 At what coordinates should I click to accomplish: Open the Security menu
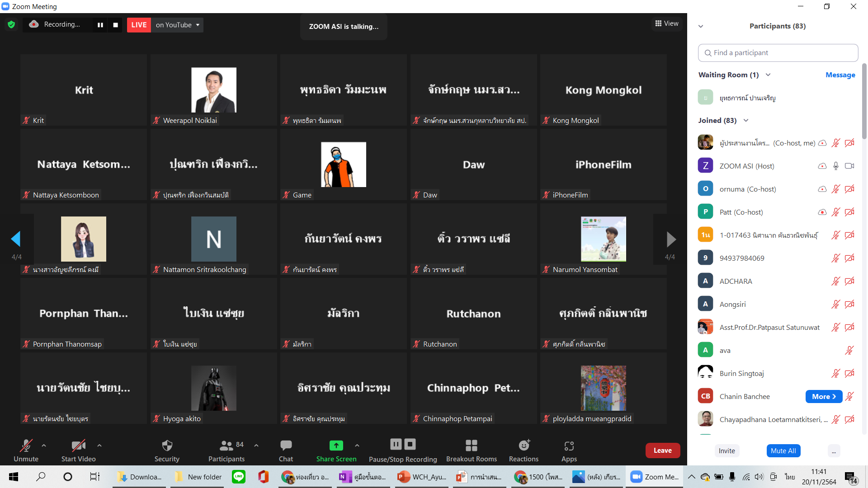click(167, 450)
